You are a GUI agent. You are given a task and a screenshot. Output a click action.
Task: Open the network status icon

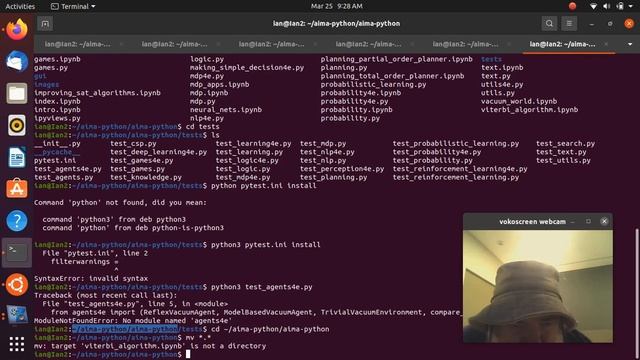click(593, 6)
